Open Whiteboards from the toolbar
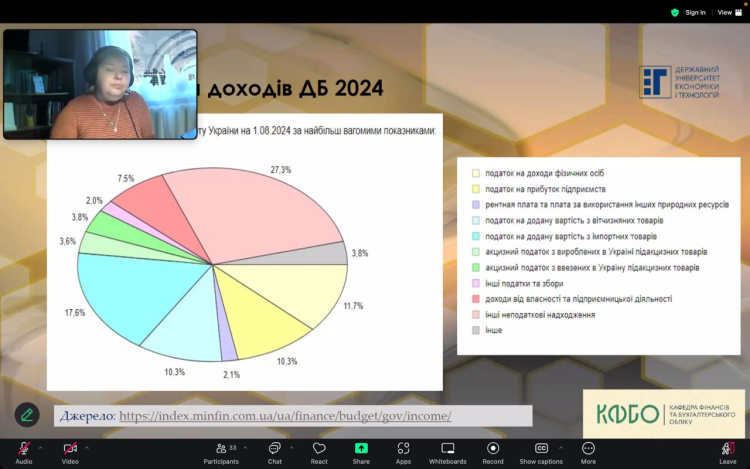The height and width of the screenshot is (469, 750). coord(447,449)
